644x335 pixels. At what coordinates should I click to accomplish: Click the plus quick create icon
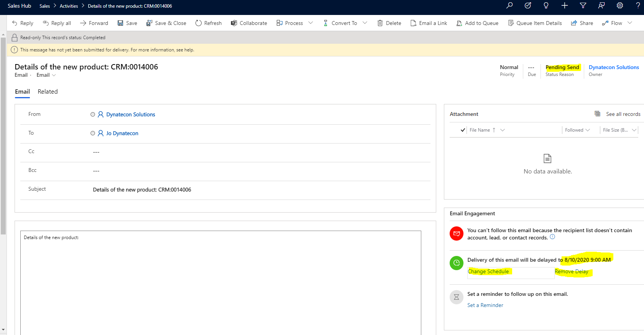coord(565,5)
